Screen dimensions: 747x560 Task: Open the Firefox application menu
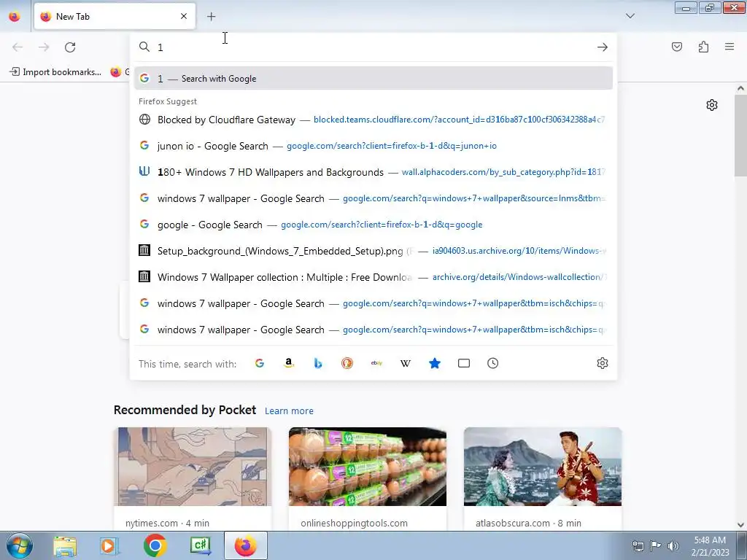(x=729, y=47)
